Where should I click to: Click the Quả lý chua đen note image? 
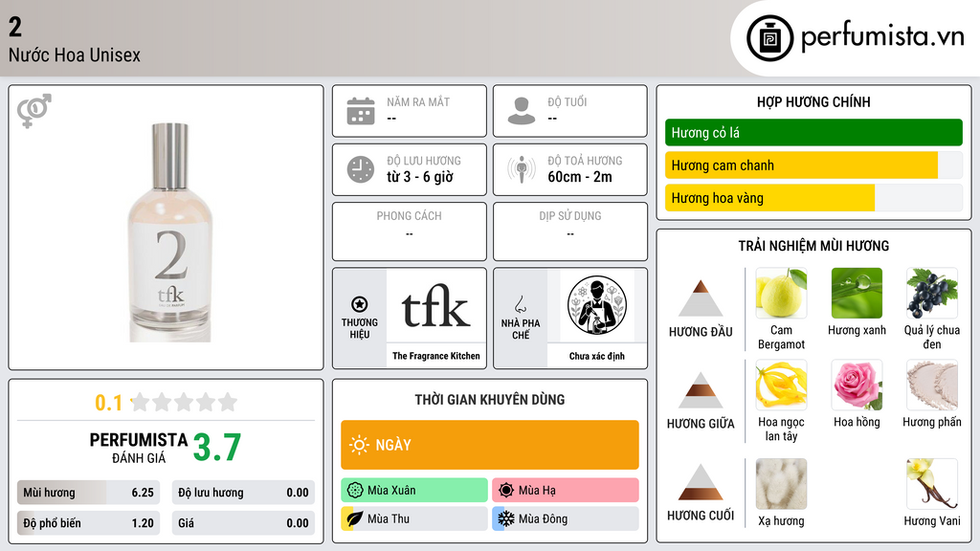(x=932, y=293)
